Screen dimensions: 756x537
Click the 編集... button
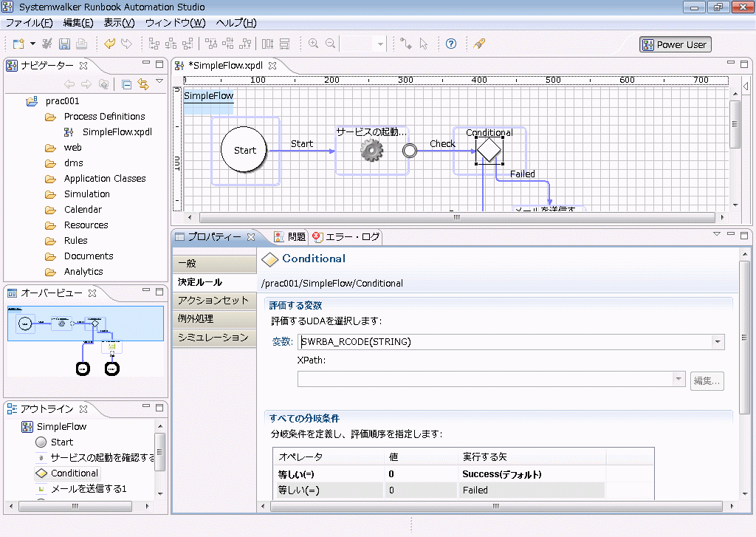(x=707, y=380)
